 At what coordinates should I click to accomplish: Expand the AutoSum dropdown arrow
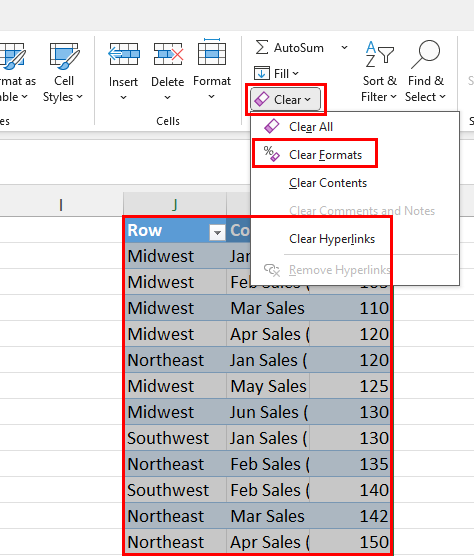[x=344, y=48]
